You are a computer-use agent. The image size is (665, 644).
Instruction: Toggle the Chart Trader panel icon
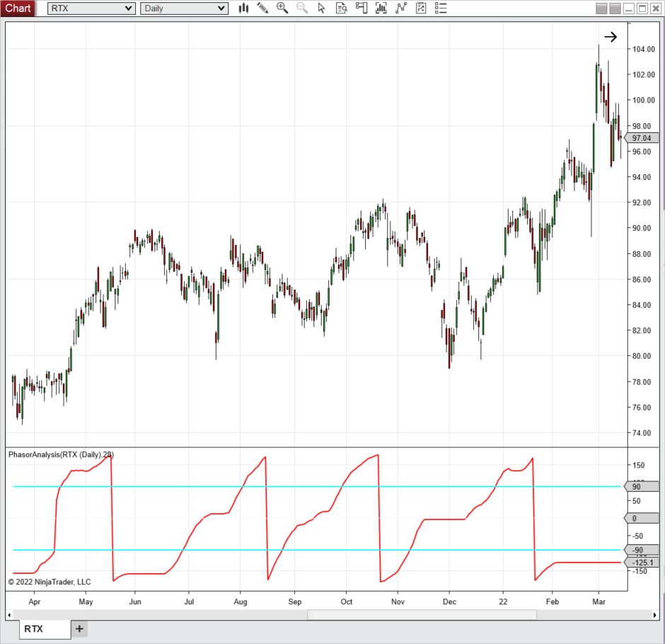point(362,8)
